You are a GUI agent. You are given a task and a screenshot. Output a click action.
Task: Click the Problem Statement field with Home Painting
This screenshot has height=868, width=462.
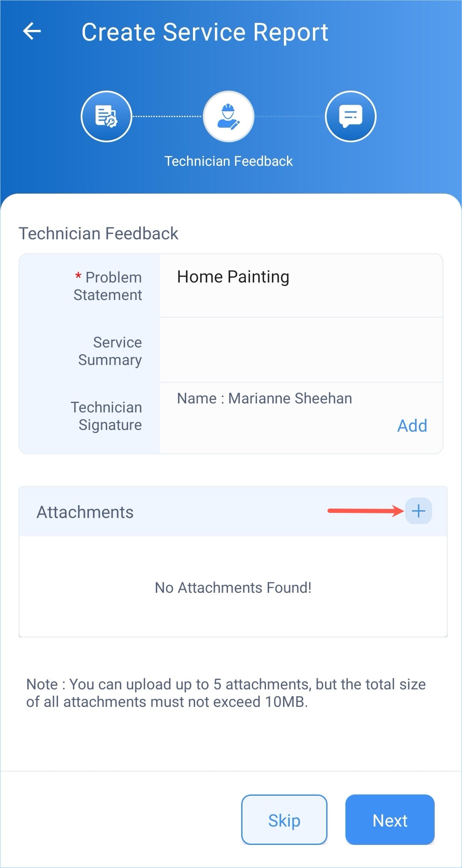pyautogui.click(x=301, y=285)
